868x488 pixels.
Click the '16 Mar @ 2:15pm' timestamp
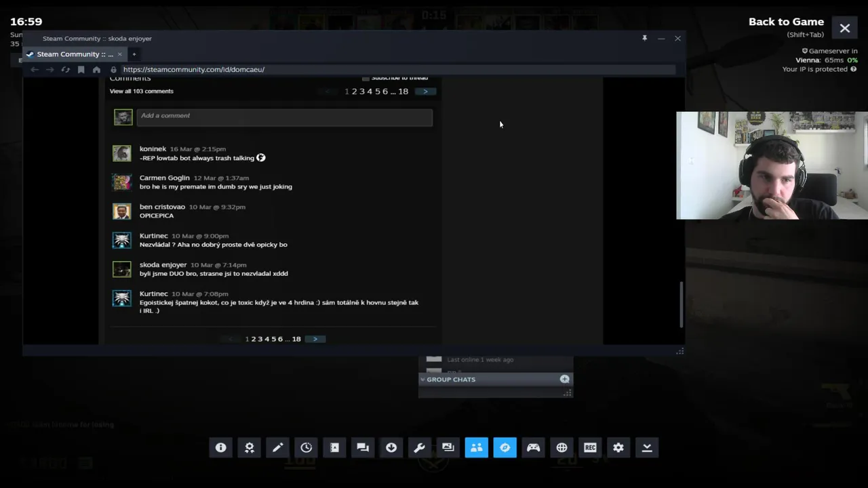(198, 149)
